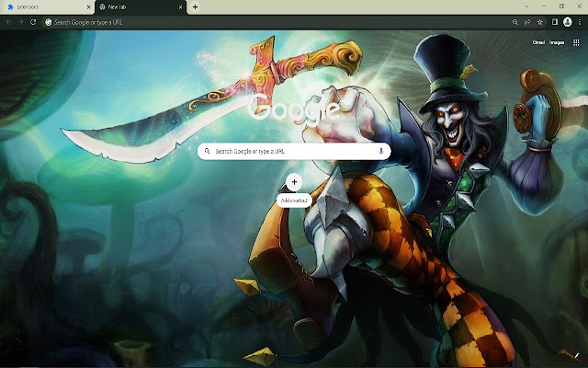588x368 pixels.
Task: Bookmark this tab with star icon
Action: point(540,22)
